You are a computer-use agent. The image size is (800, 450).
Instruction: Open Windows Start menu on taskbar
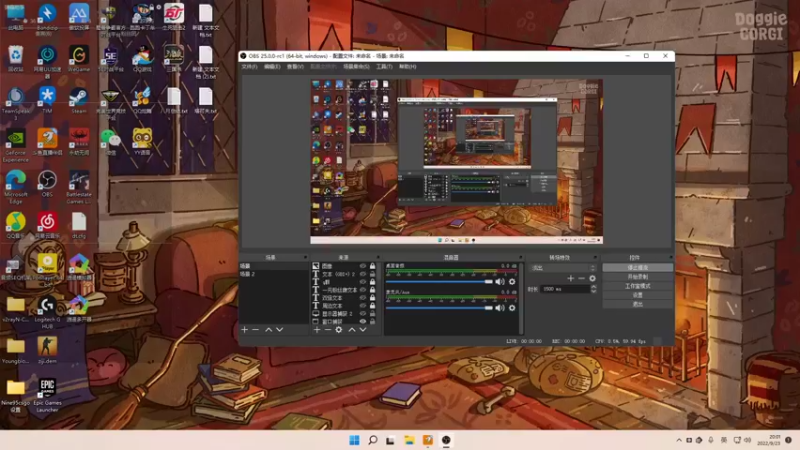coord(354,440)
